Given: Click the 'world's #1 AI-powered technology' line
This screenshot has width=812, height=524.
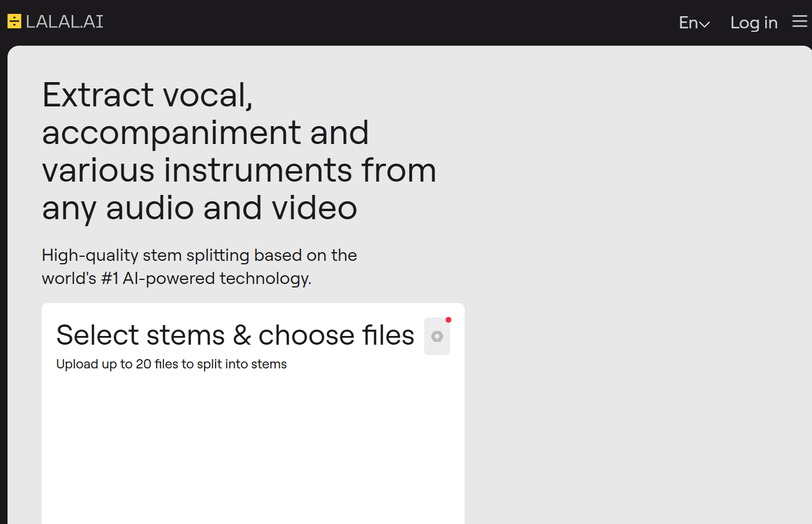Looking at the screenshot, I should click(176, 278).
